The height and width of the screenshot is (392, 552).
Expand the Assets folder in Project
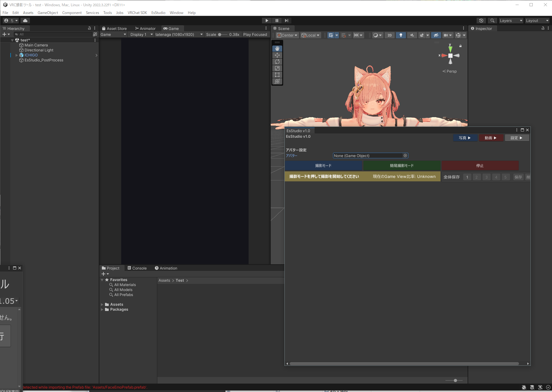[102, 304]
